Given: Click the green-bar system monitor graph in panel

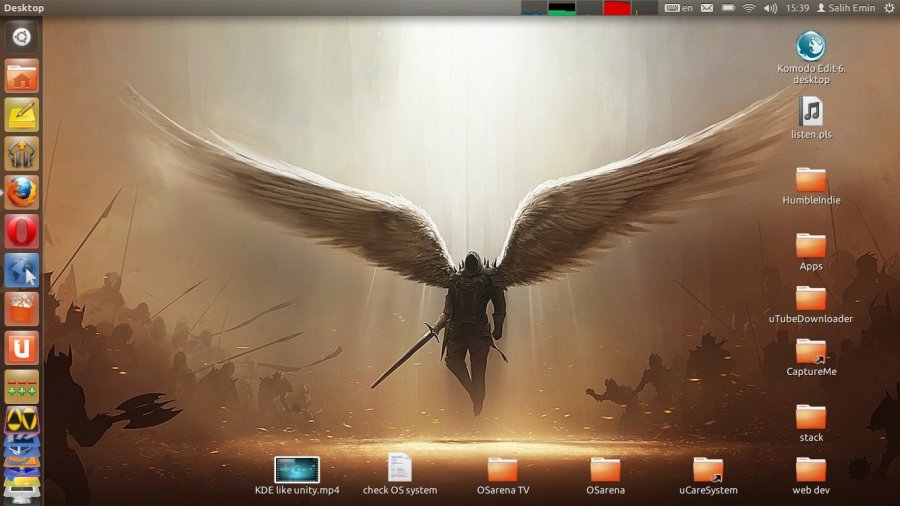Looking at the screenshot, I should tap(561, 8).
